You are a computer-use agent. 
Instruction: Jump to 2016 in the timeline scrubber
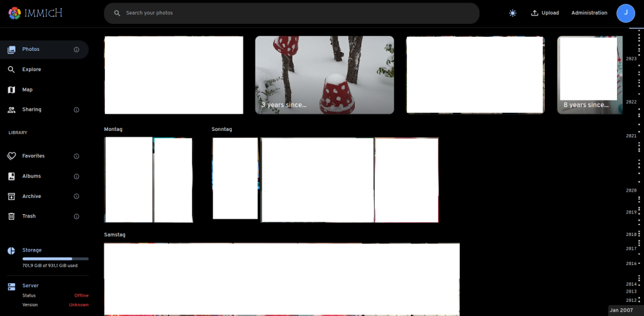(x=631, y=263)
